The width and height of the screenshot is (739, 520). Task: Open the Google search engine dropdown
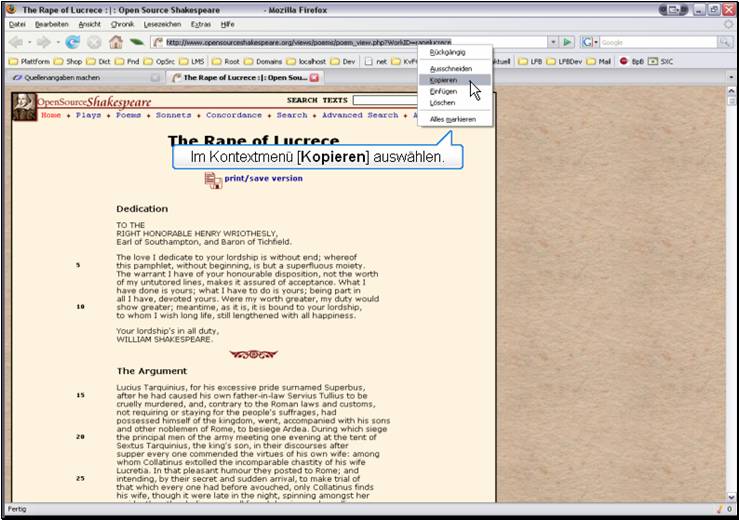coord(595,42)
